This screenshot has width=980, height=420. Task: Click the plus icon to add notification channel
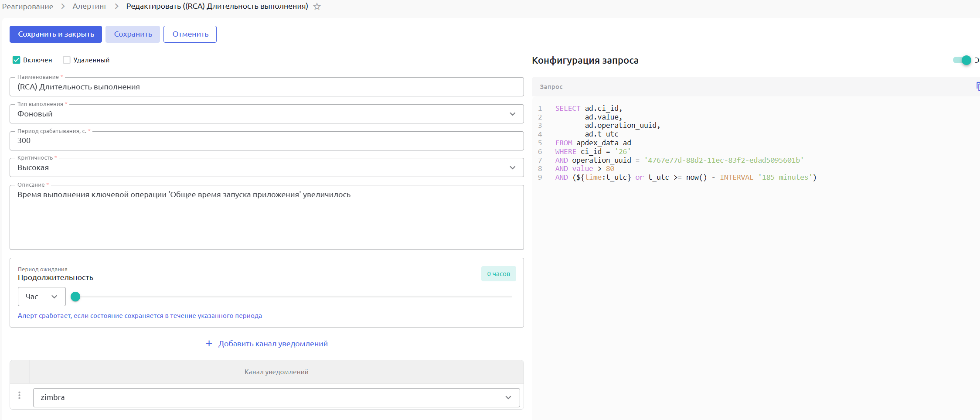pyautogui.click(x=209, y=344)
